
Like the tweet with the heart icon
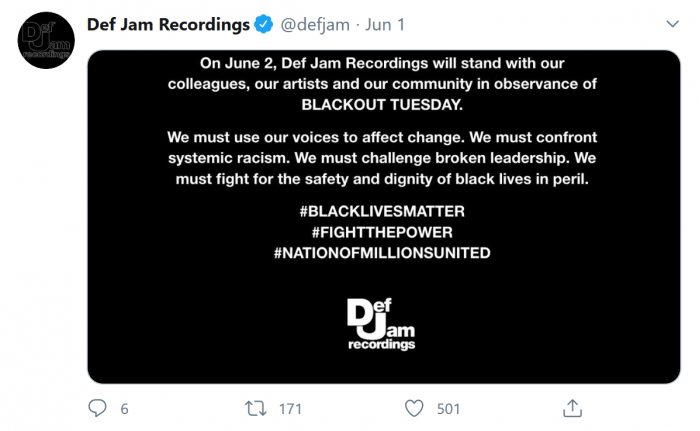click(x=414, y=408)
